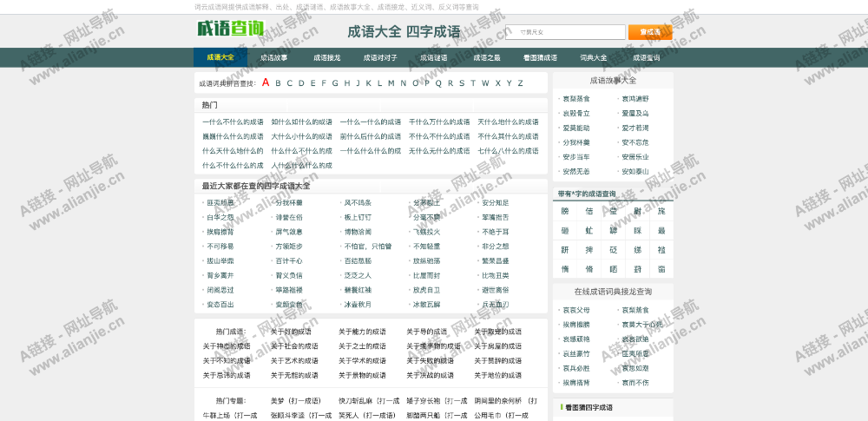This screenshot has width=868, height=421.
Task: Open 拔山举鼎 idiom entry
Action: tap(220, 261)
